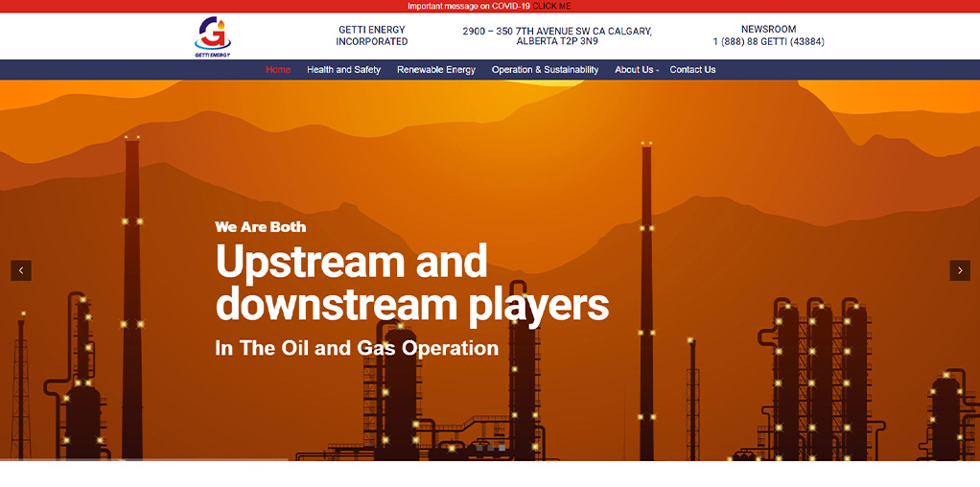Image resolution: width=980 pixels, height=487 pixels.
Task: Click the Getti Energy logo
Action: point(213,35)
